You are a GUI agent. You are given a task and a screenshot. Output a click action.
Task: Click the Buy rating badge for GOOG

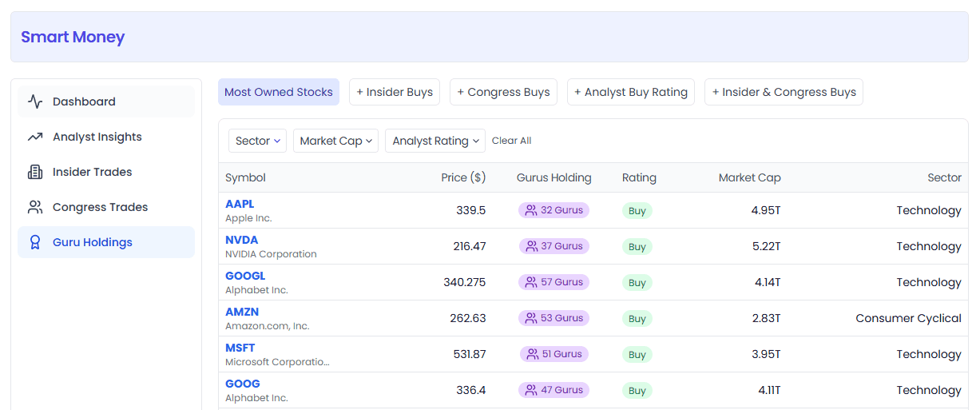point(637,391)
